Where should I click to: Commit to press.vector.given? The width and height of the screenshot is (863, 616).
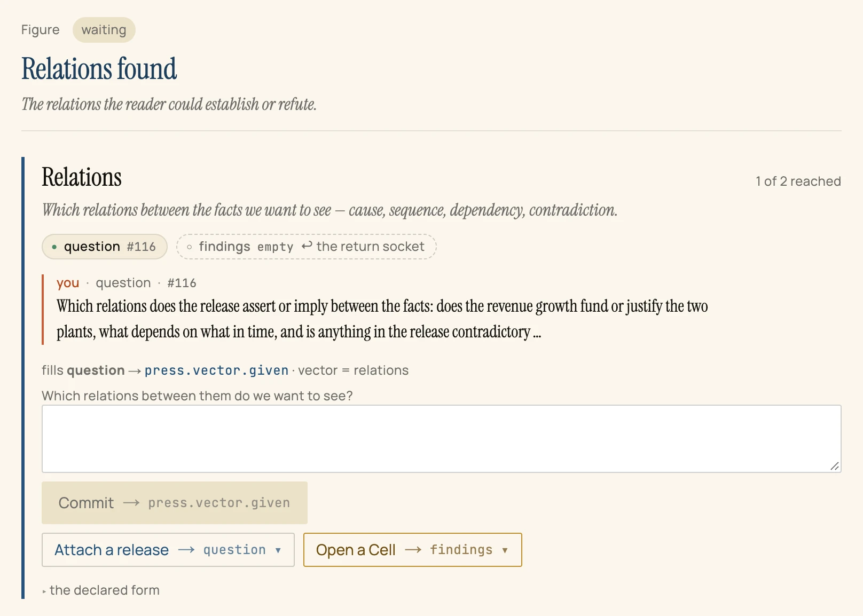175,503
